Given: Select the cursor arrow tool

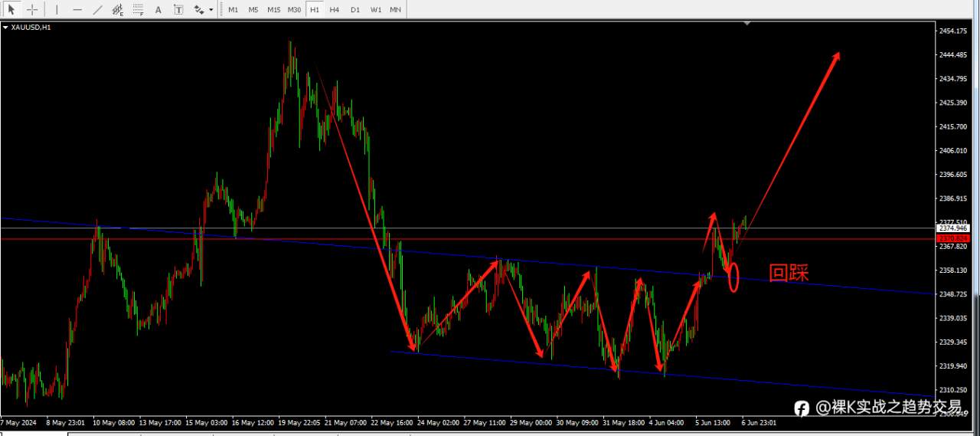Looking at the screenshot, I should pyautogui.click(x=11, y=10).
